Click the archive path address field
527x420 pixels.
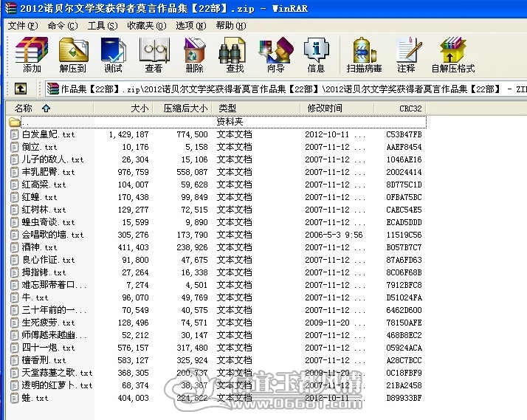pos(286,89)
